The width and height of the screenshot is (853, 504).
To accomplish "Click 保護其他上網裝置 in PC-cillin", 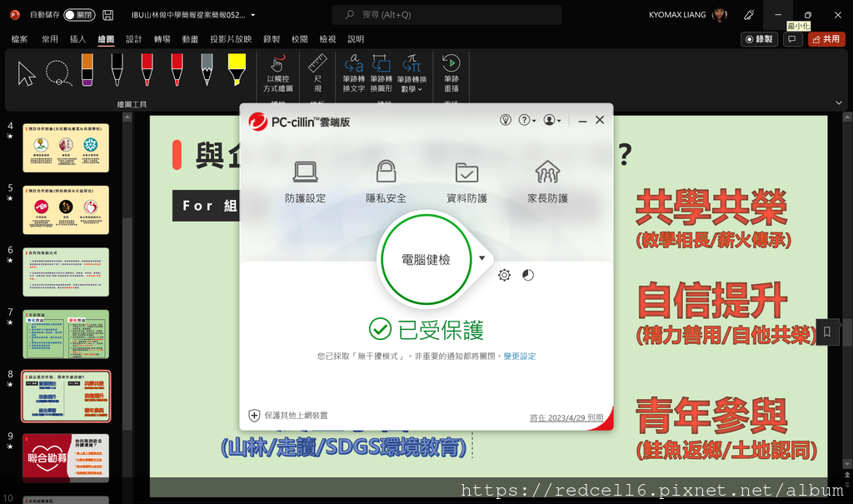I will pyautogui.click(x=288, y=416).
